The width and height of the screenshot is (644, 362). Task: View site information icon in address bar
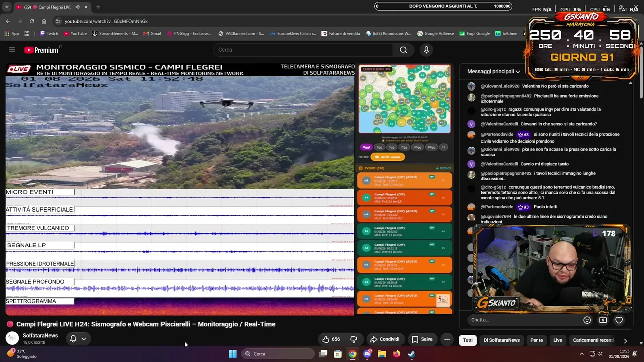(58, 21)
